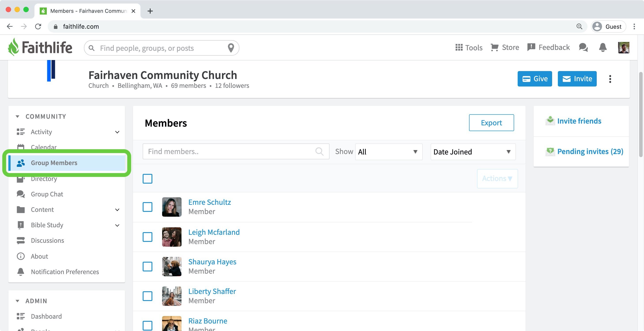Click the Group Chat bubble icon

(x=21, y=194)
